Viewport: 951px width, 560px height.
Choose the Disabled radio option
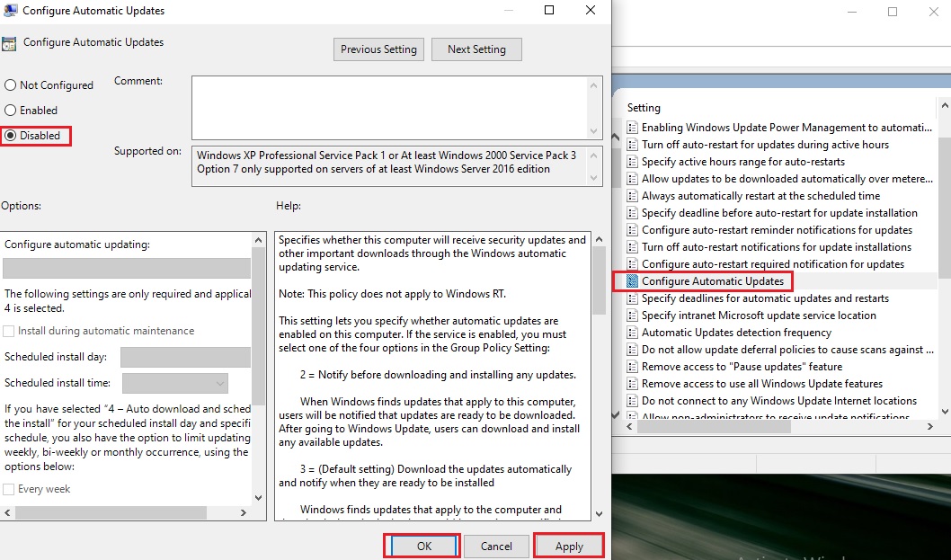(x=11, y=136)
